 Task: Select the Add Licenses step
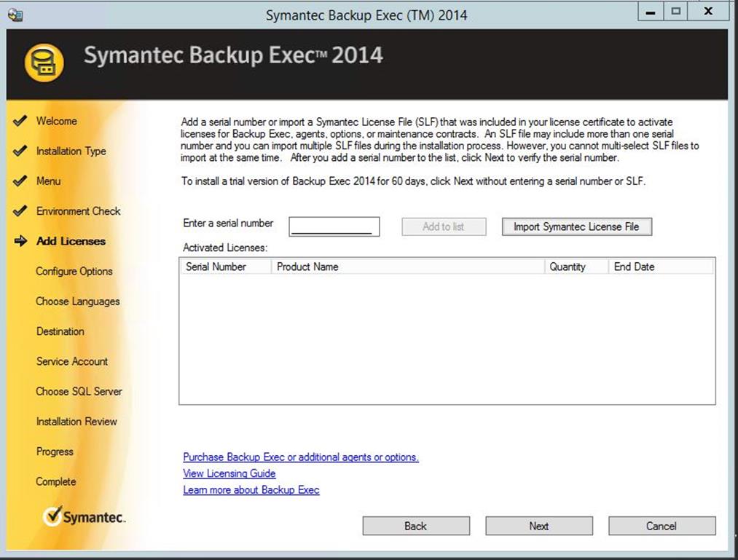(x=71, y=241)
